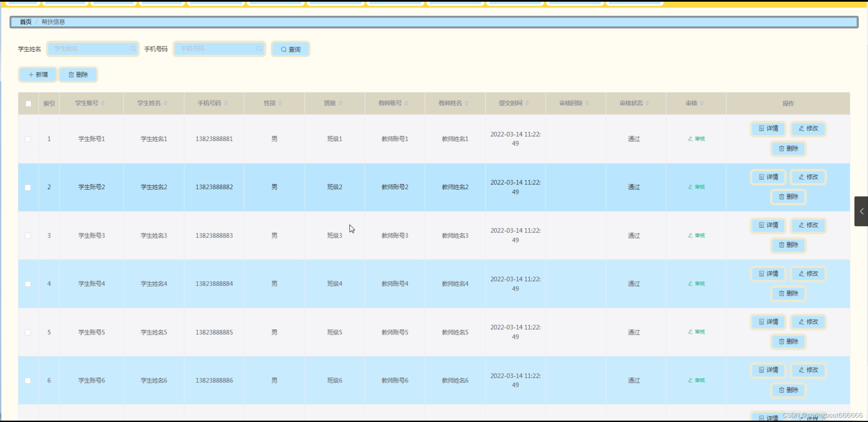The height and width of the screenshot is (422, 868).
Task: Click the 新增 add button
Action: (38, 75)
